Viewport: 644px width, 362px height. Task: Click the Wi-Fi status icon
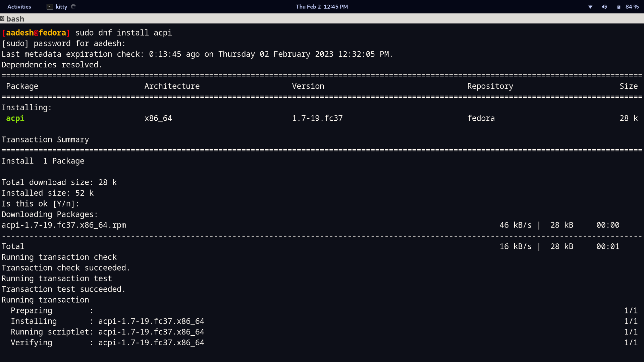[x=590, y=7]
